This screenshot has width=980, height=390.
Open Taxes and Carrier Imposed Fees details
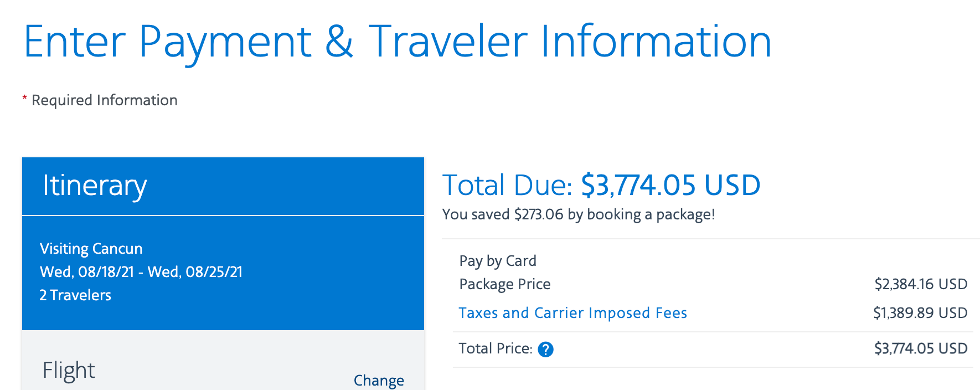coord(573,313)
